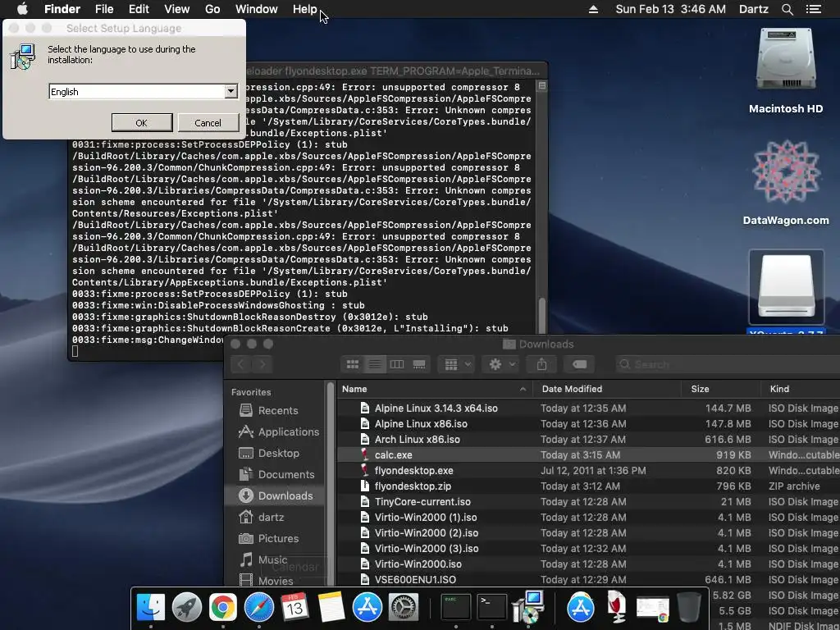Click the Edit Tags button in Finder toolbar
The image size is (840, 630).
tap(579, 364)
